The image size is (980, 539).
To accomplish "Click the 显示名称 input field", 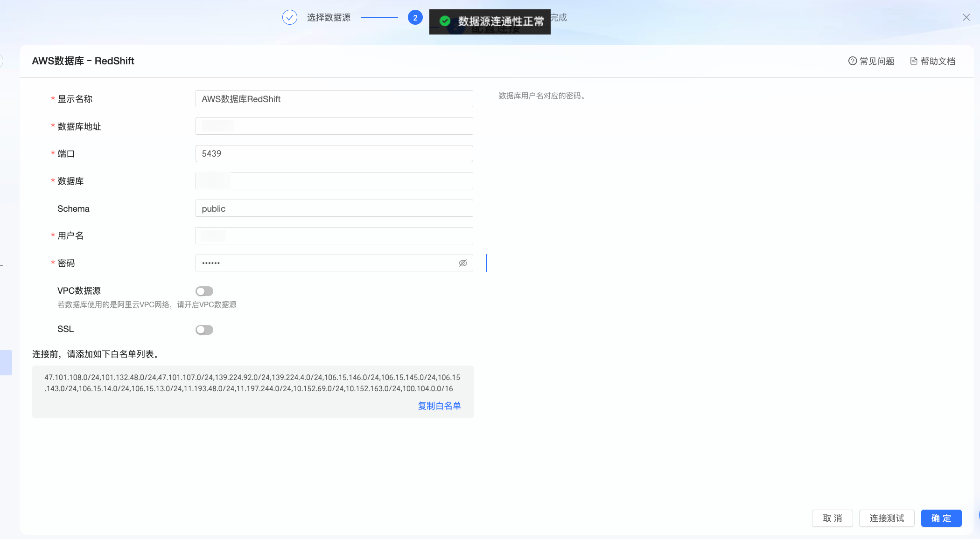I will tap(334, 99).
